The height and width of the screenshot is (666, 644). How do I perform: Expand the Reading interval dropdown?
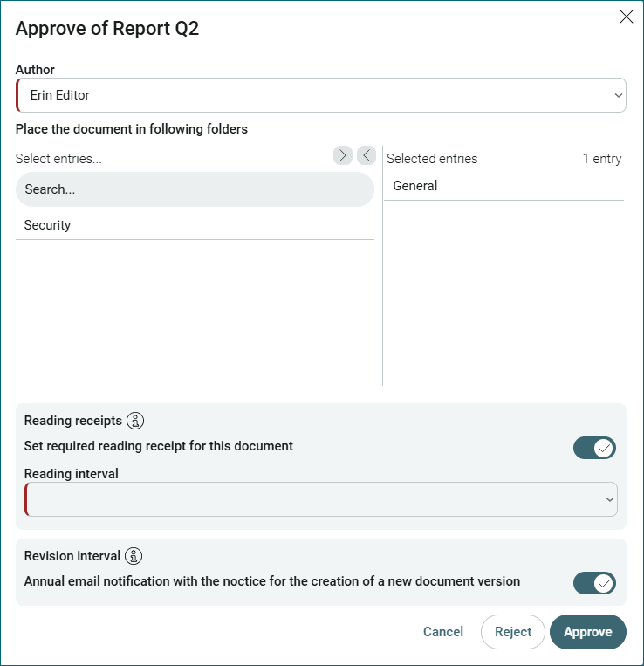click(321, 499)
